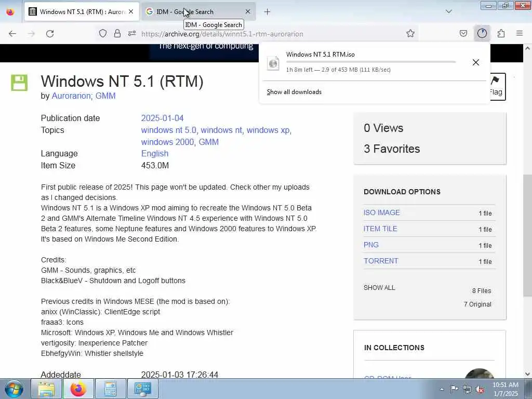Download the ITEM TILE option
This screenshot has width=532, height=399.
(x=380, y=229)
